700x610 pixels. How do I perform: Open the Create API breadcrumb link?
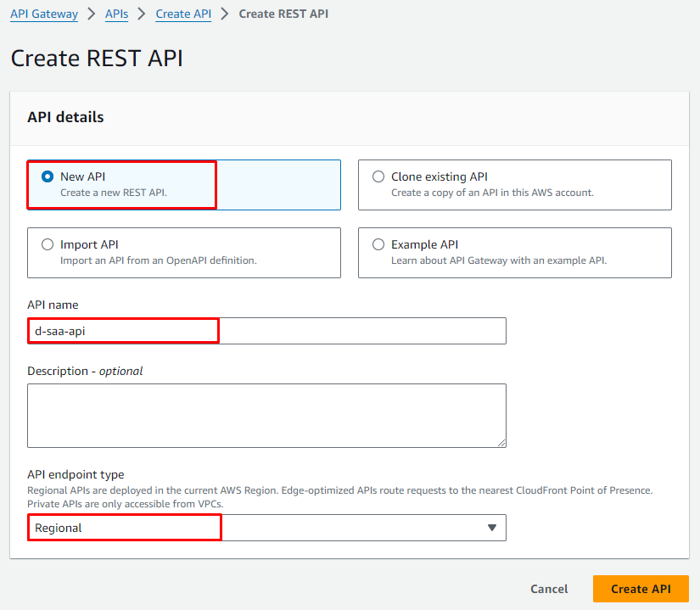pos(183,14)
